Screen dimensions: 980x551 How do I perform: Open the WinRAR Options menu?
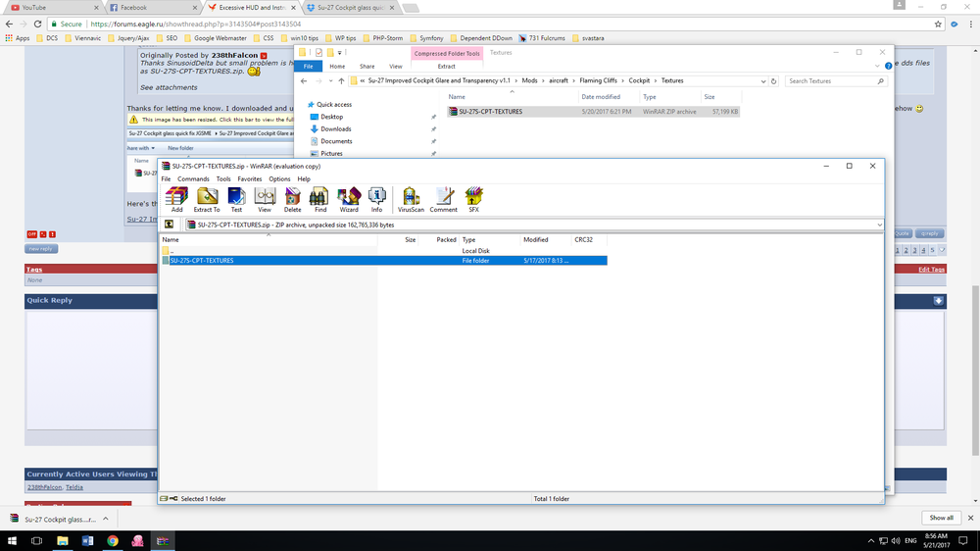[279, 178]
